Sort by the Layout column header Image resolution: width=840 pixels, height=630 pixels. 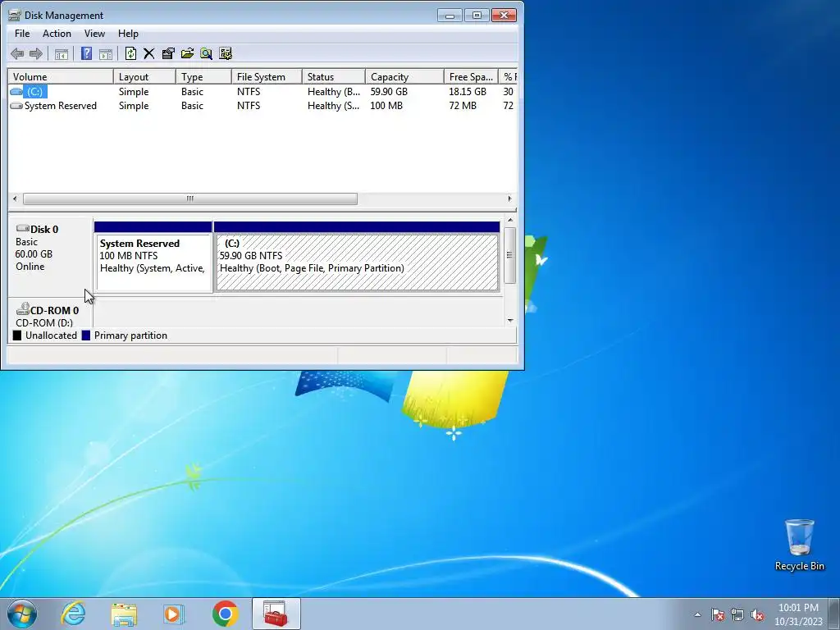(144, 76)
